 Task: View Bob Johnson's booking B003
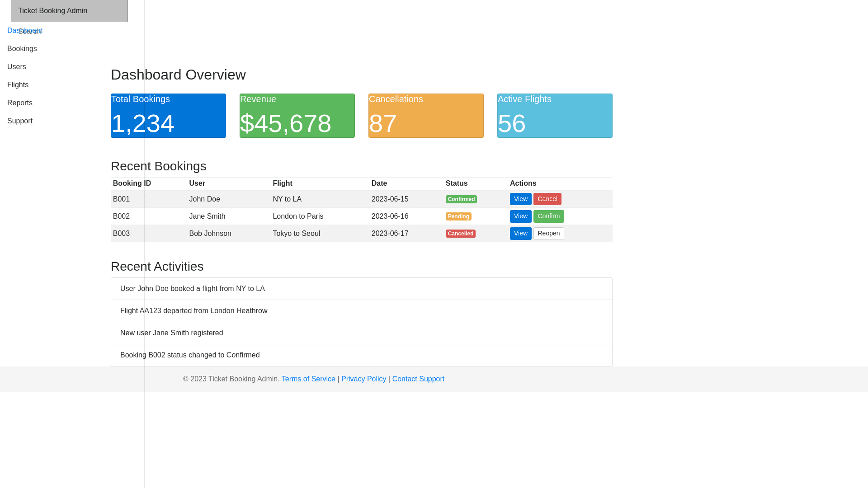coord(520,234)
